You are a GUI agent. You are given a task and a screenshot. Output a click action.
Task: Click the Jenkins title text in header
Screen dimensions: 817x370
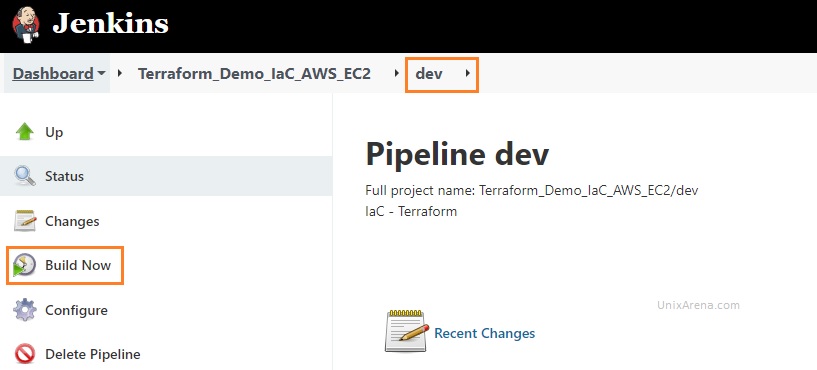tap(110, 24)
